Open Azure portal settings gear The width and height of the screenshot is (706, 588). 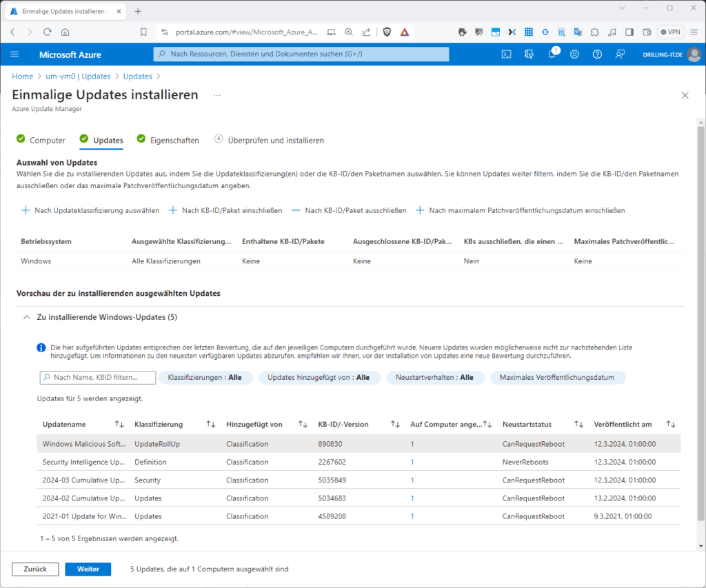tap(574, 54)
